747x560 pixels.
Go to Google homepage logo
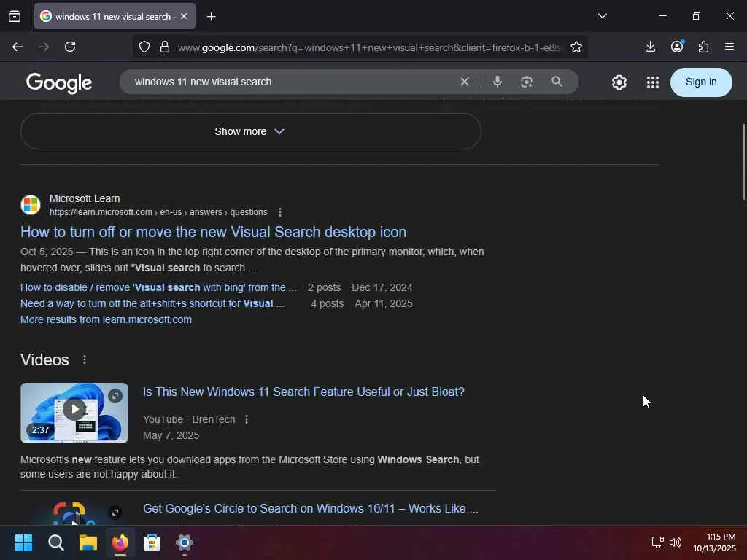coord(59,83)
